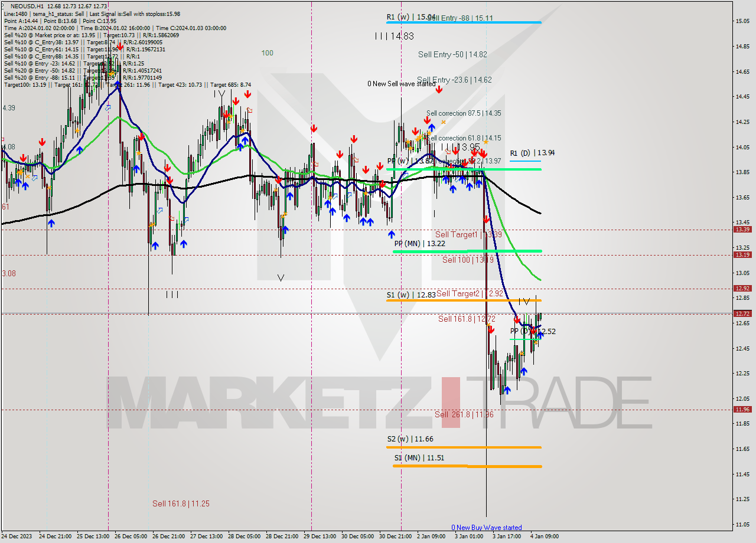Click the 'S1 (w) | 12.83' support label
Screen dimensions: 756x543
tap(411, 295)
